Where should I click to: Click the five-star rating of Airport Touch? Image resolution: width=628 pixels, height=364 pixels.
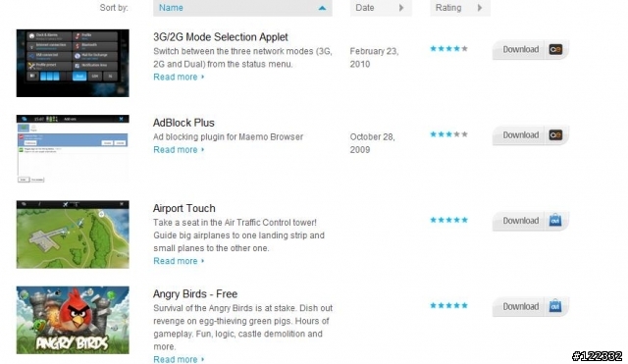(448, 220)
